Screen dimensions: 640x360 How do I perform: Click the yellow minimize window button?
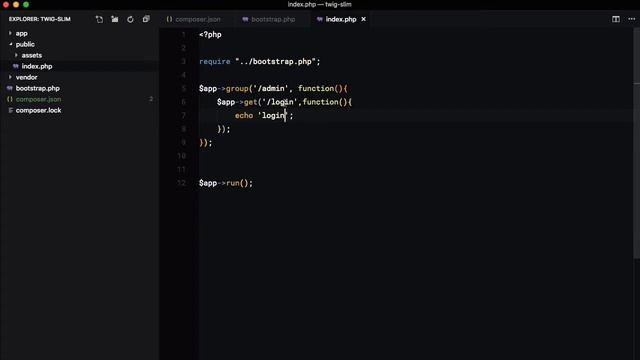16,4
